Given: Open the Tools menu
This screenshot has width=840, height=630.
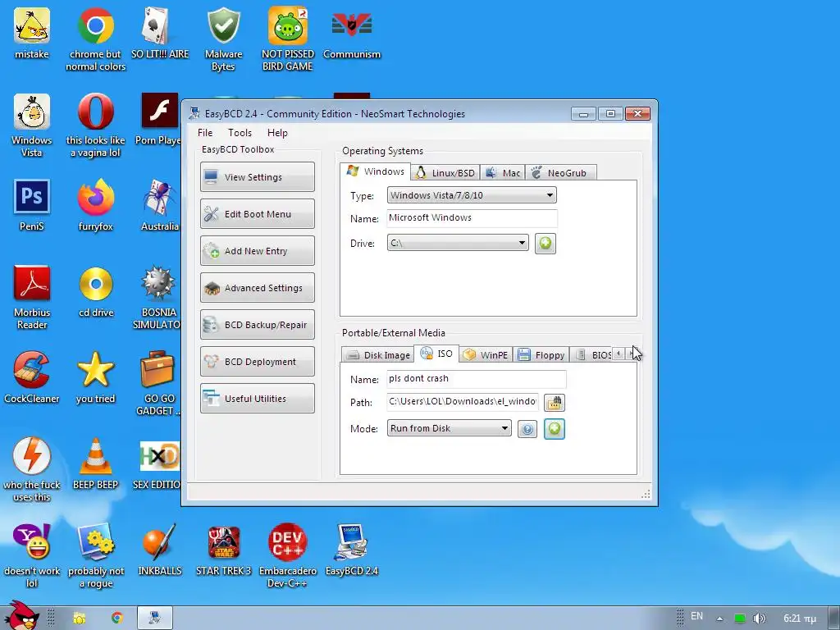Looking at the screenshot, I should coord(240,133).
